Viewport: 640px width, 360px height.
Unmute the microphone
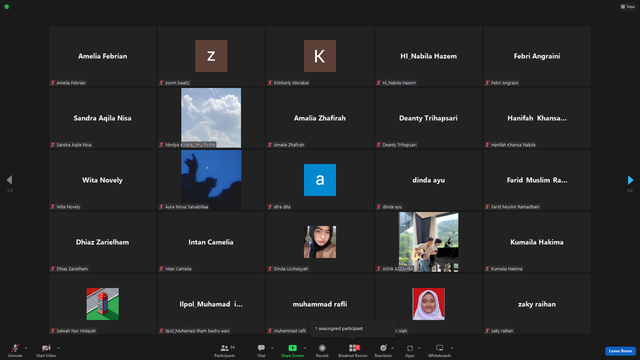click(x=15, y=350)
